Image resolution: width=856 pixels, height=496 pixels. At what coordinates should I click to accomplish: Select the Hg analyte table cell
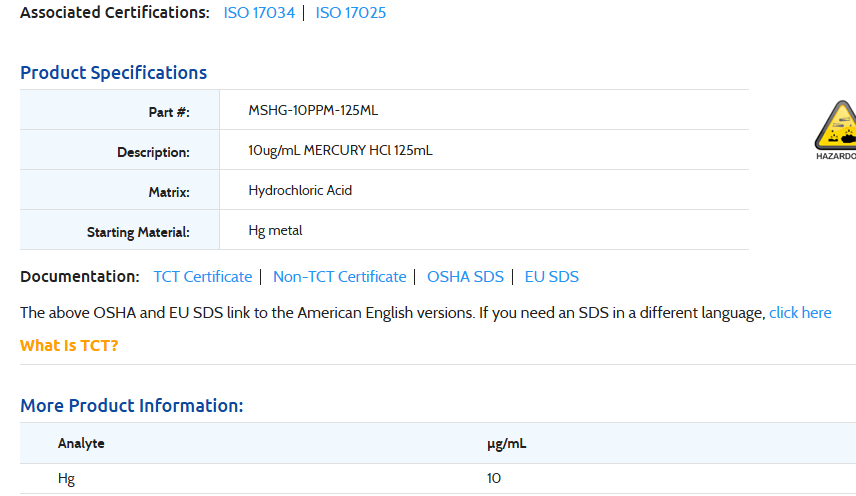point(66,479)
